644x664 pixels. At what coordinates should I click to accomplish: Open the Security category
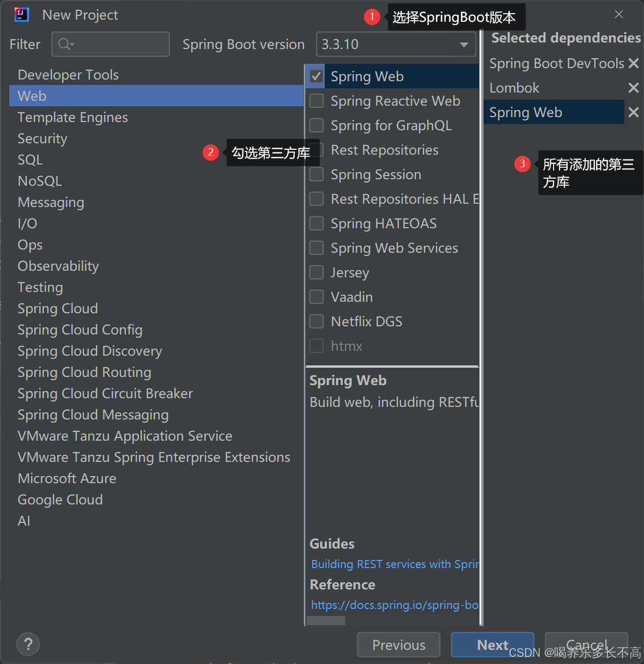[156, 138]
